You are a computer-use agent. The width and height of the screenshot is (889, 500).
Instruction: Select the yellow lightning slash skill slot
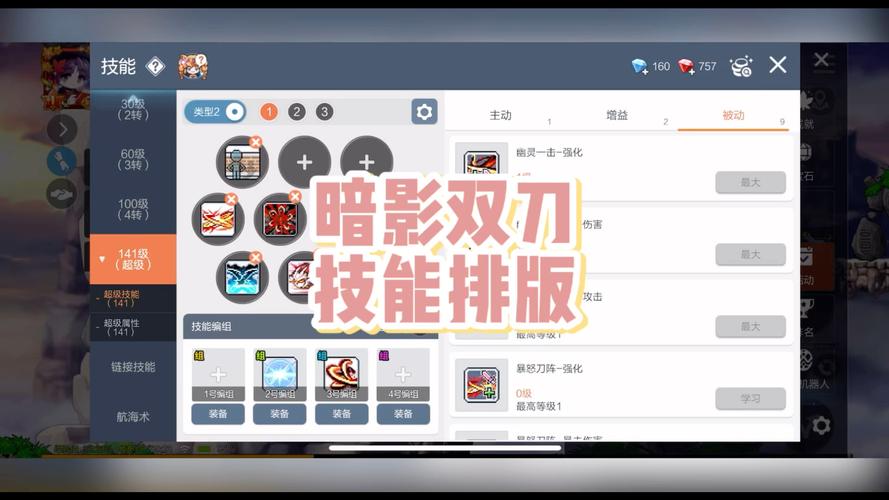218,219
